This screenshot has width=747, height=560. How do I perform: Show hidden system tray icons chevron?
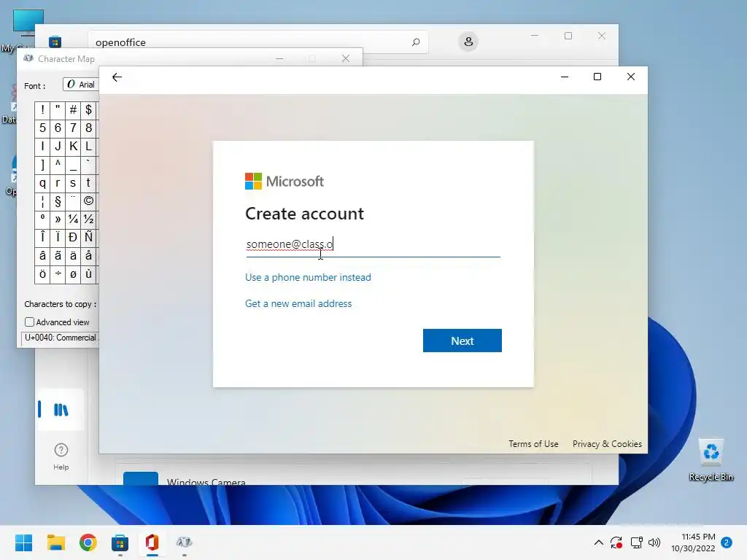click(599, 542)
